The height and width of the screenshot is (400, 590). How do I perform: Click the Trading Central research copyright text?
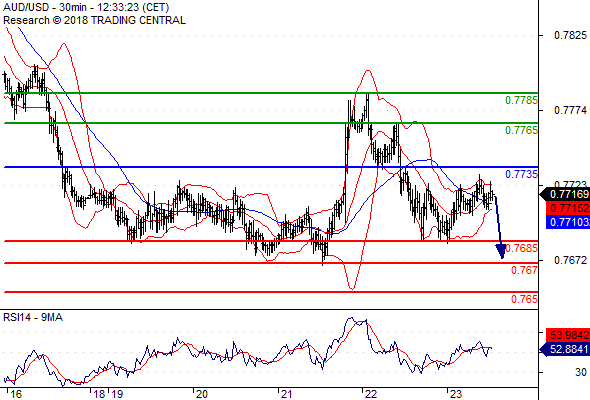click(x=94, y=20)
